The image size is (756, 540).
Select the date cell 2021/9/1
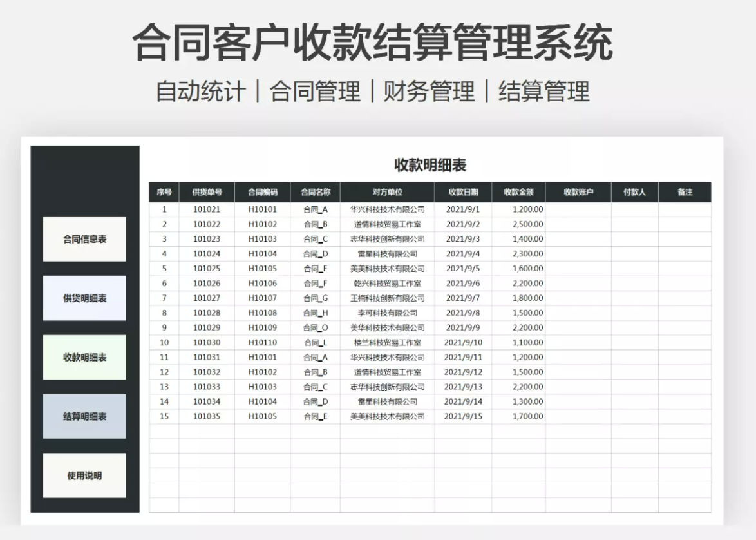tap(463, 209)
